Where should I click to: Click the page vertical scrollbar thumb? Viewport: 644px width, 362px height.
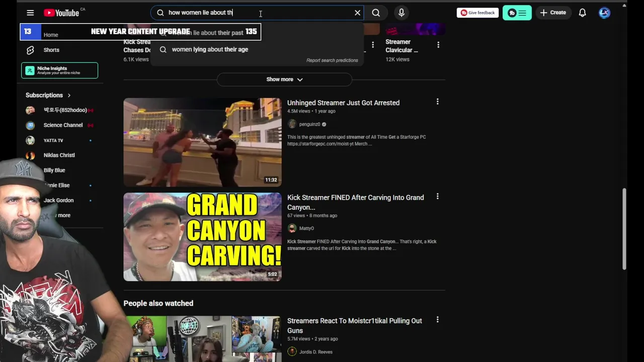click(x=624, y=229)
